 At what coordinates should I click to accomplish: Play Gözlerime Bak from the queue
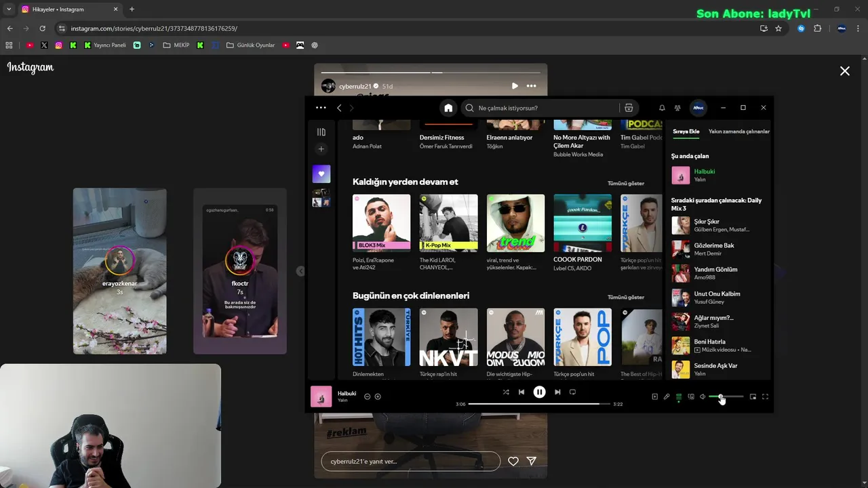[x=717, y=249]
